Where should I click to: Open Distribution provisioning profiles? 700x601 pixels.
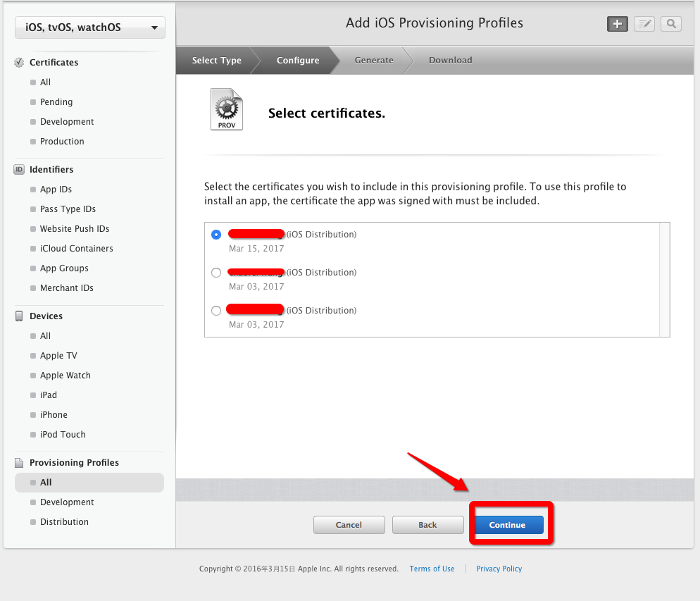(x=64, y=521)
